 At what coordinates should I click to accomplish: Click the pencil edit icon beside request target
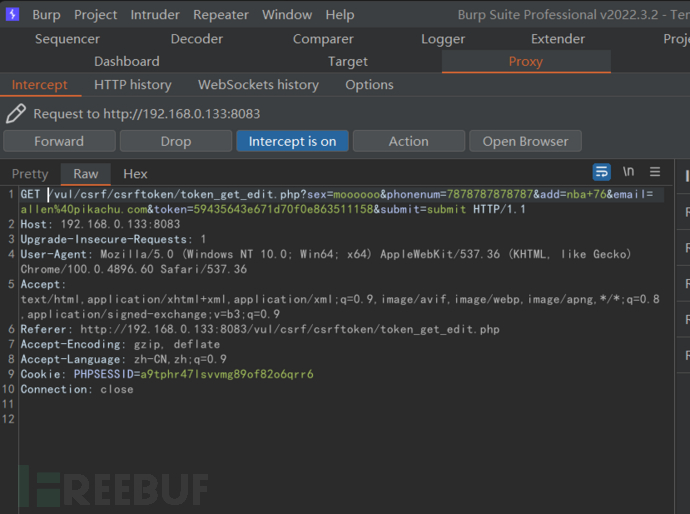[16, 114]
